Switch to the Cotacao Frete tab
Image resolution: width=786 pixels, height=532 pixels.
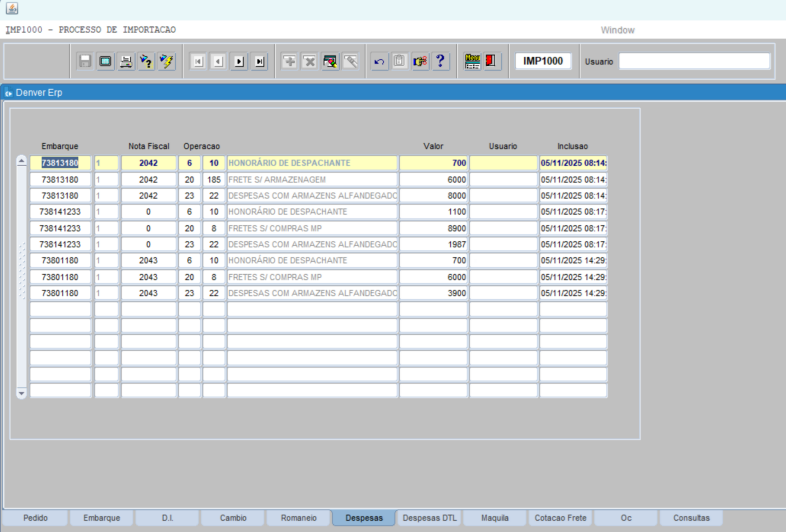coord(560,518)
